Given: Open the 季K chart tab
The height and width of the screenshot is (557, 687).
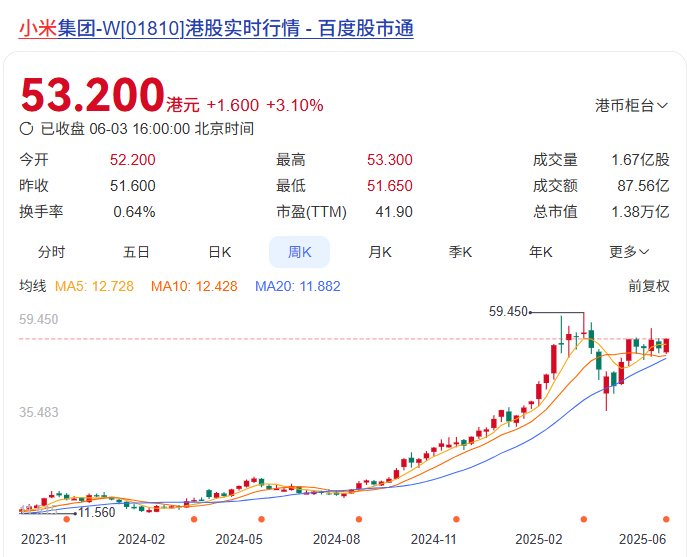Looking at the screenshot, I should pos(460,252).
